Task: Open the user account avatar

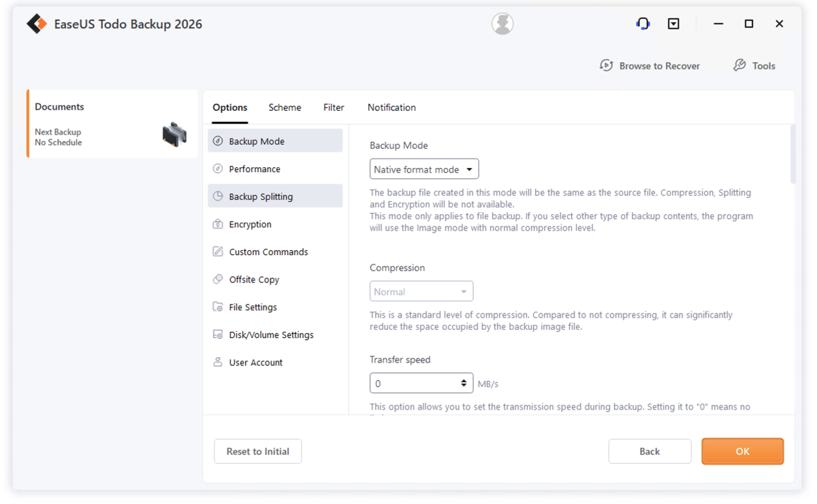Action: 502,24
